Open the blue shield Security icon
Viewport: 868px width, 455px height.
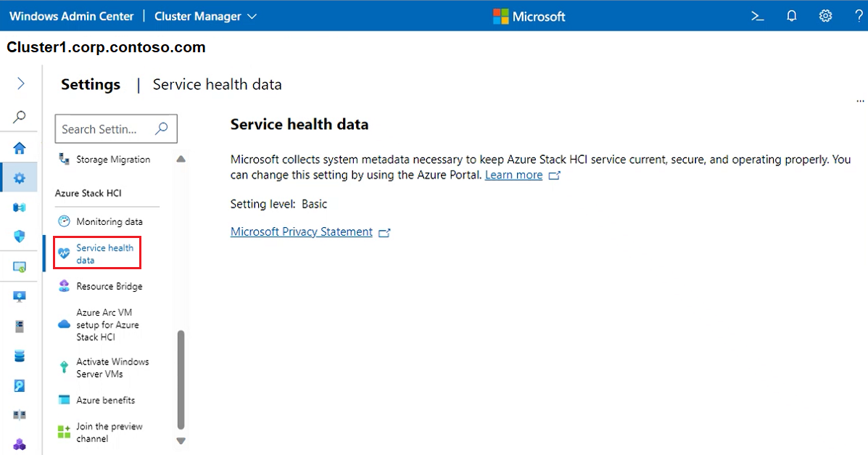(x=20, y=237)
